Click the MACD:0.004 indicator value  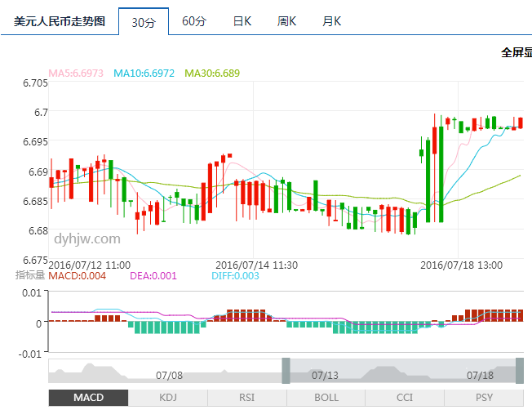coord(77,275)
